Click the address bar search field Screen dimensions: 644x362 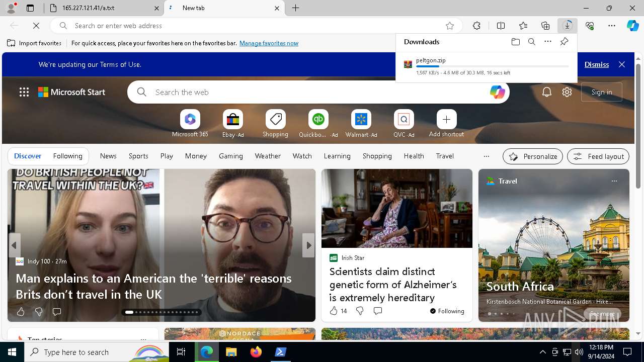(x=257, y=26)
